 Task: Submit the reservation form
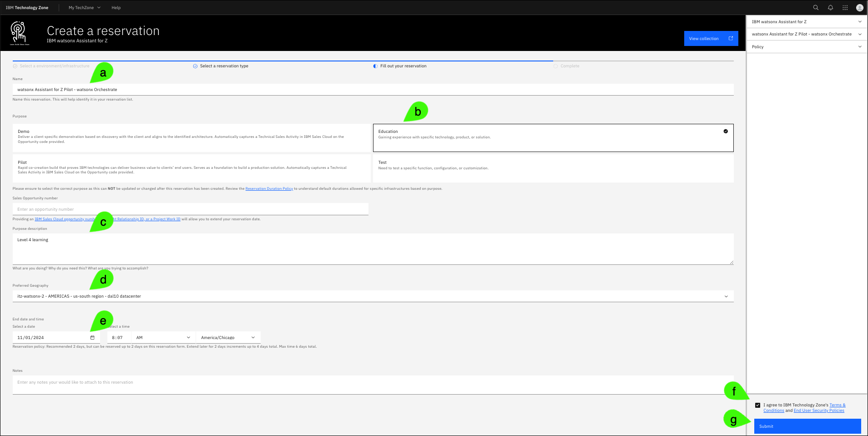tap(807, 426)
